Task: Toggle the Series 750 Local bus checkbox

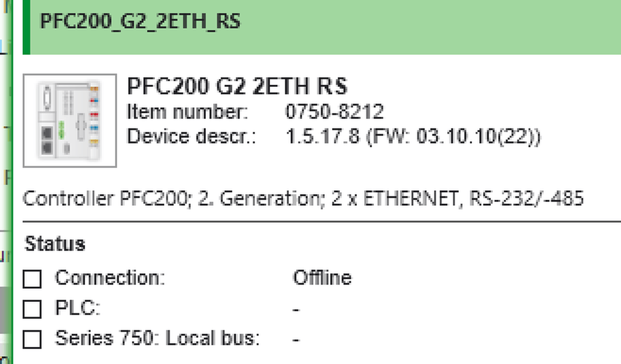Action: coord(32,340)
